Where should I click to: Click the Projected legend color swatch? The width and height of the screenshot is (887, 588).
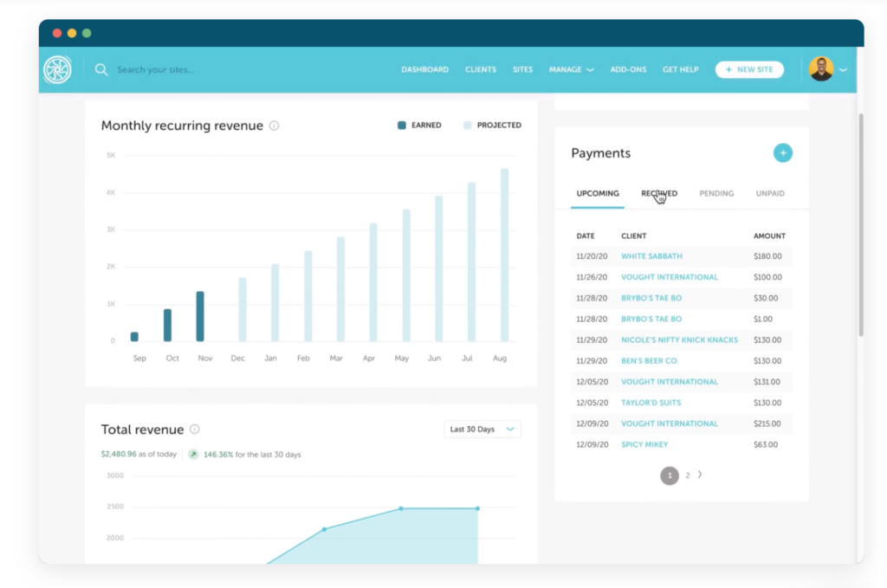467,125
